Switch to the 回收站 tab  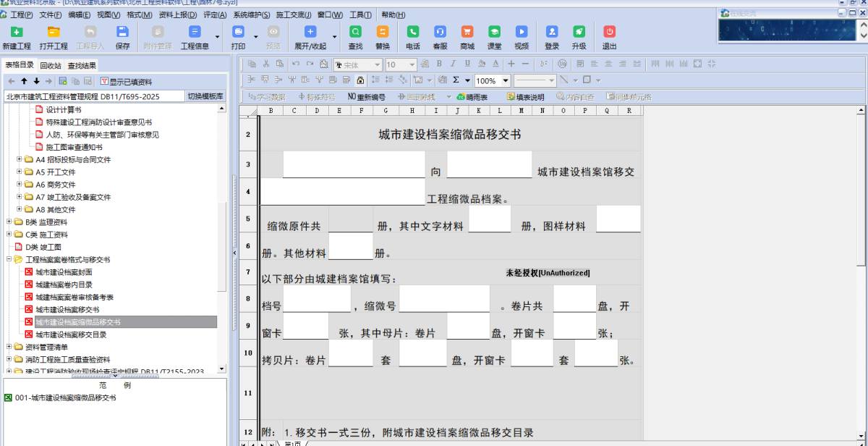tap(51, 65)
